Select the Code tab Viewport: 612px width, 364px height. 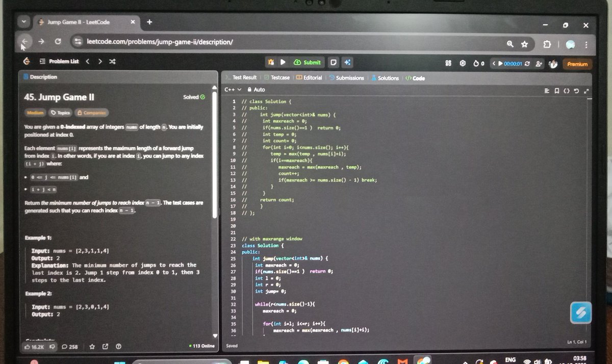point(415,78)
